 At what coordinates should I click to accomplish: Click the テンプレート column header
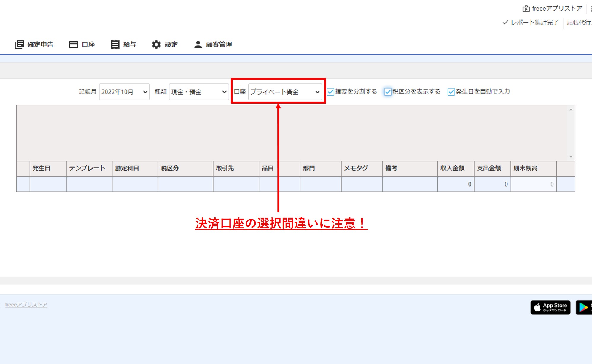[x=89, y=169]
